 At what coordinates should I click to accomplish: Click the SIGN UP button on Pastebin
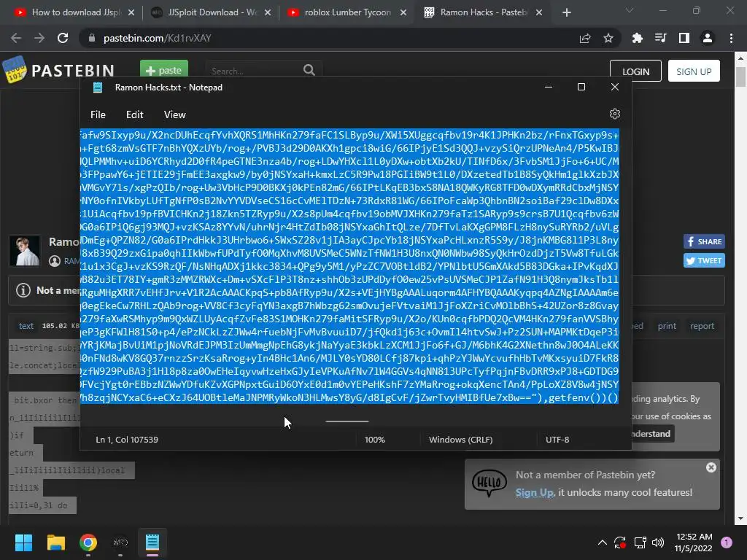click(694, 71)
